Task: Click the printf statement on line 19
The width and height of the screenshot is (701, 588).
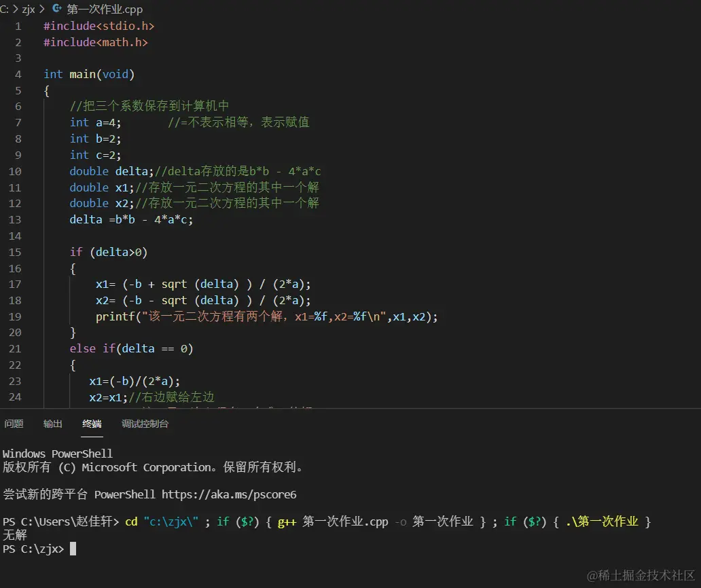Action: point(266,316)
